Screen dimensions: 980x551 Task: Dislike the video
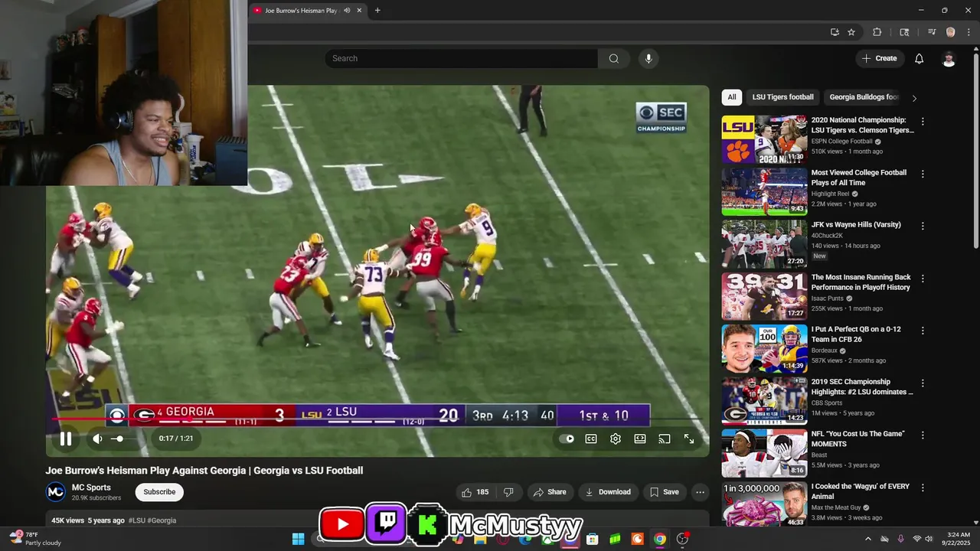click(508, 492)
